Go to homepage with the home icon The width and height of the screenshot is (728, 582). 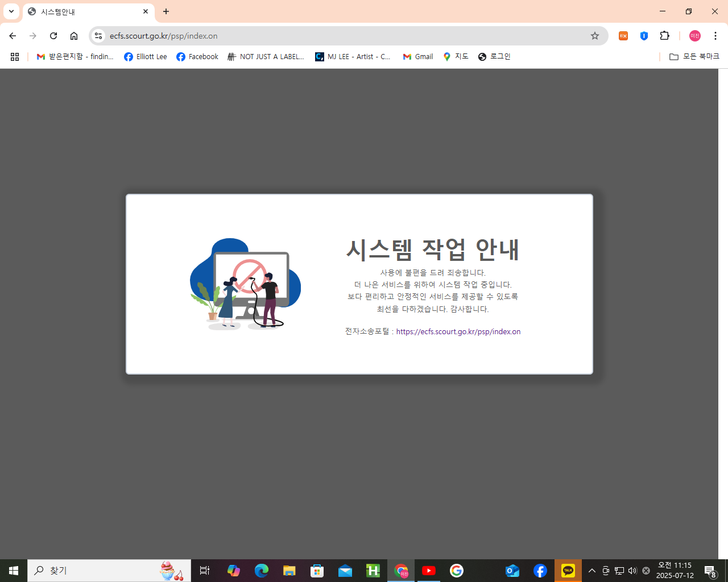click(x=74, y=35)
